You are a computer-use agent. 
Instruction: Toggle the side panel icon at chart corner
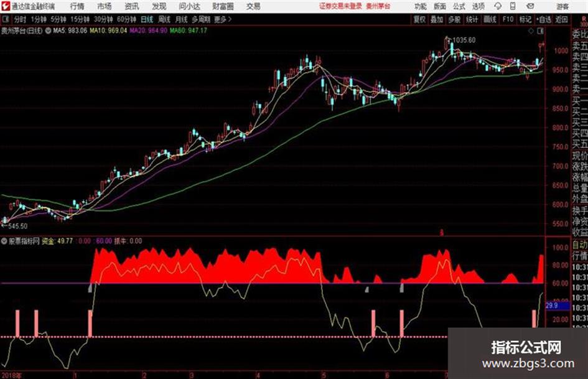point(540,31)
